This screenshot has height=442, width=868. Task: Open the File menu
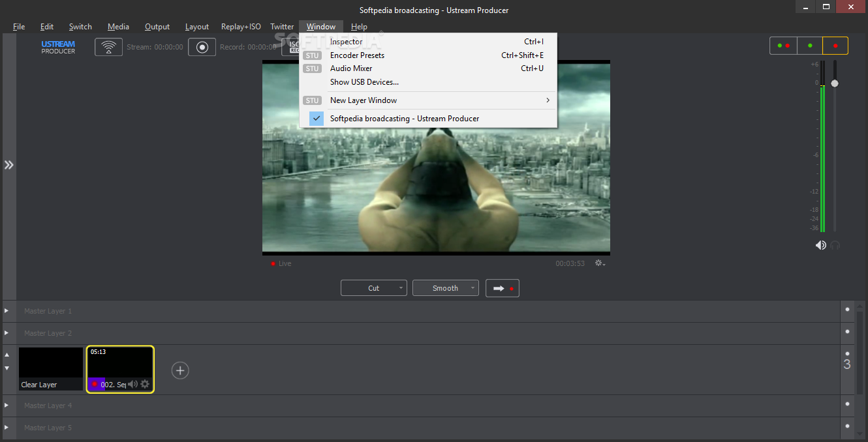click(19, 27)
